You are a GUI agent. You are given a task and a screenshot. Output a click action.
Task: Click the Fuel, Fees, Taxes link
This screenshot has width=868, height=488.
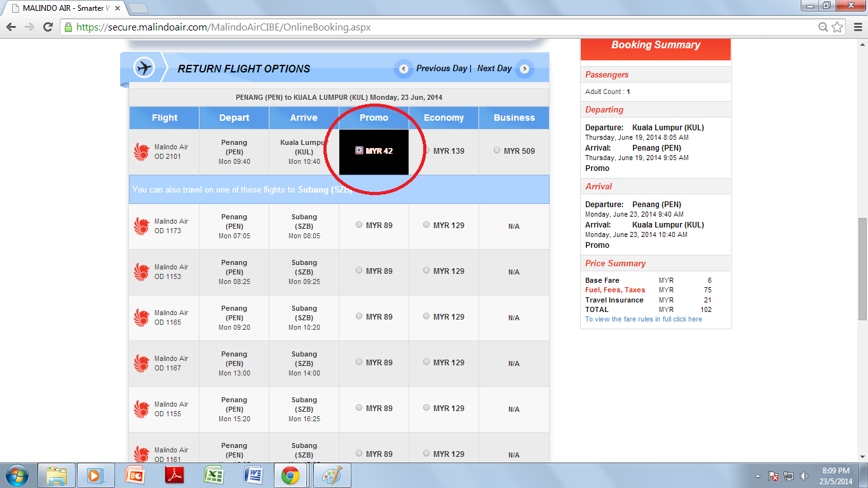615,290
